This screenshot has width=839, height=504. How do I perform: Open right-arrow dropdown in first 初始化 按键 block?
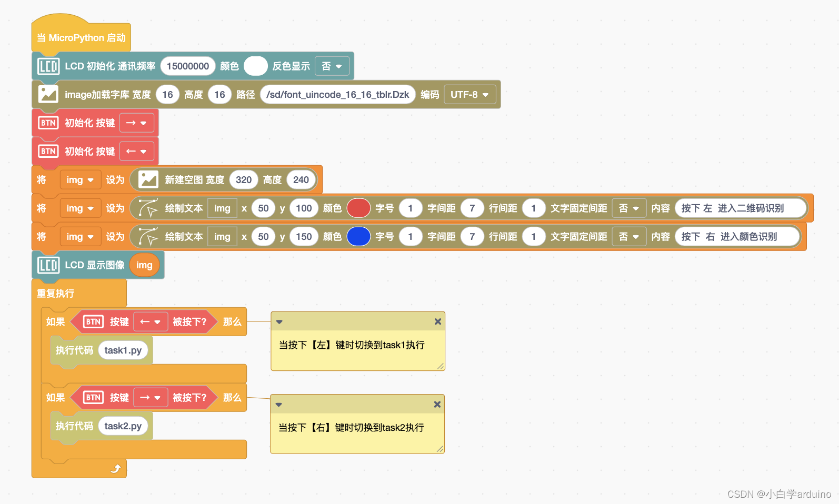(x=137, y=123)
